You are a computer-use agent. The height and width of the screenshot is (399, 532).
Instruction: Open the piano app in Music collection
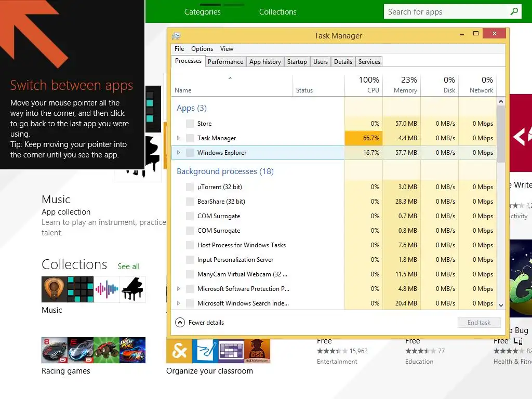click(132, 289)
